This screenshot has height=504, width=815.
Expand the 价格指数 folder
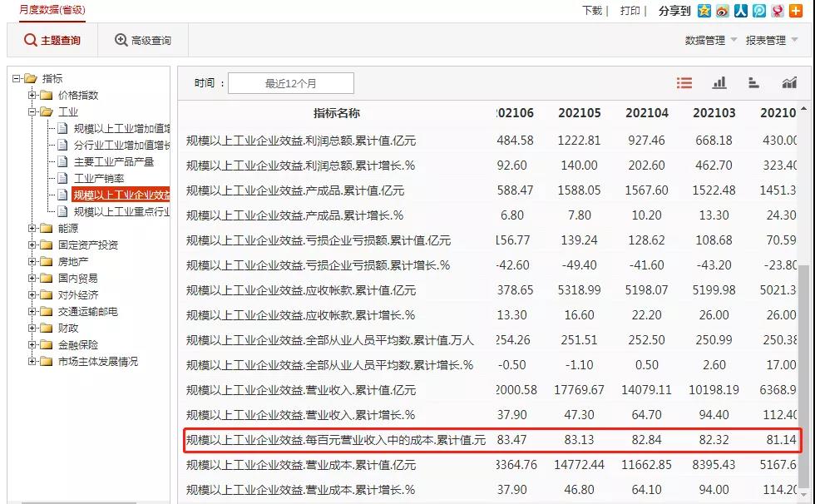click(x=32, y=95)
